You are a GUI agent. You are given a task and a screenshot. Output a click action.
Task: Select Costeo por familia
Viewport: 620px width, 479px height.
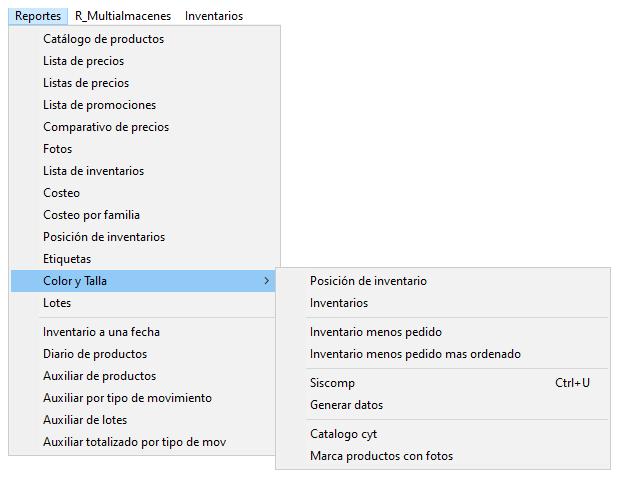[x=145, y=215]
